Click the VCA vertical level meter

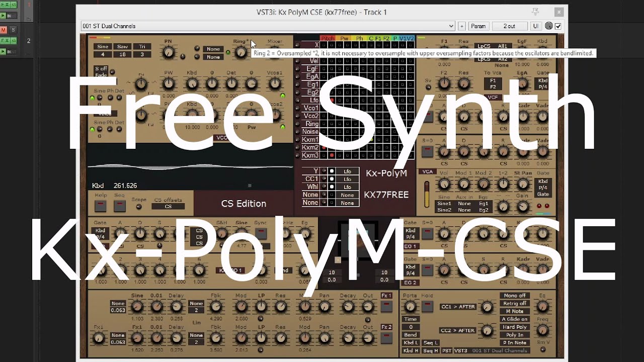[x=427, y=194]
